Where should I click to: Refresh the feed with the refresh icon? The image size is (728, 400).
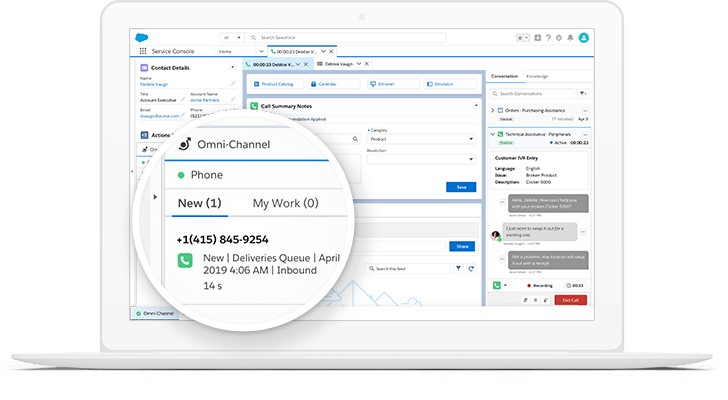click(471, 268)
